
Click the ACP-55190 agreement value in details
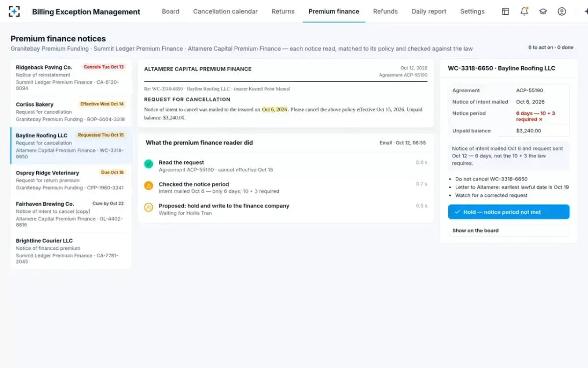pos(530,90)
